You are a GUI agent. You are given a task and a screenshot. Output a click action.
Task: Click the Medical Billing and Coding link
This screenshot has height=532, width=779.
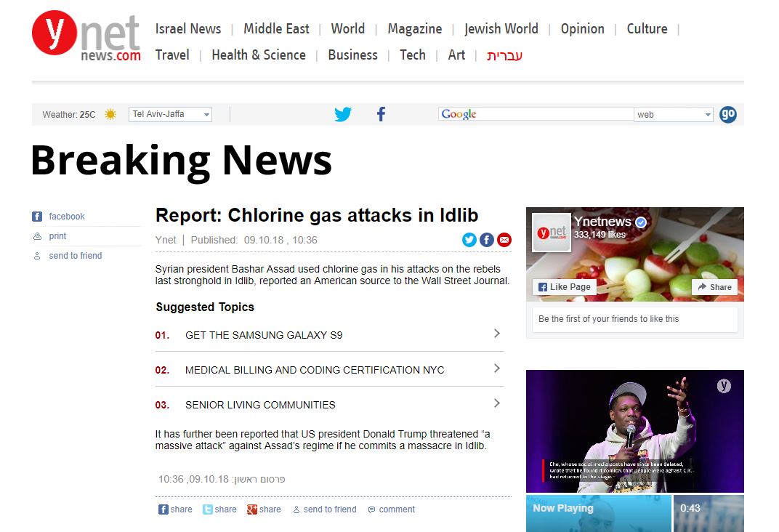pos(315,370)
